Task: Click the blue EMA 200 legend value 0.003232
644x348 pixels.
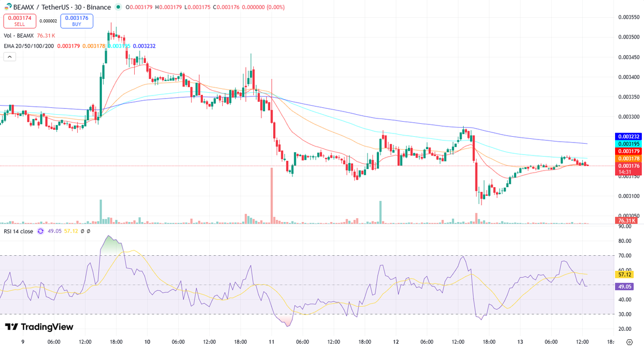Action: click(x=144, y=46)
